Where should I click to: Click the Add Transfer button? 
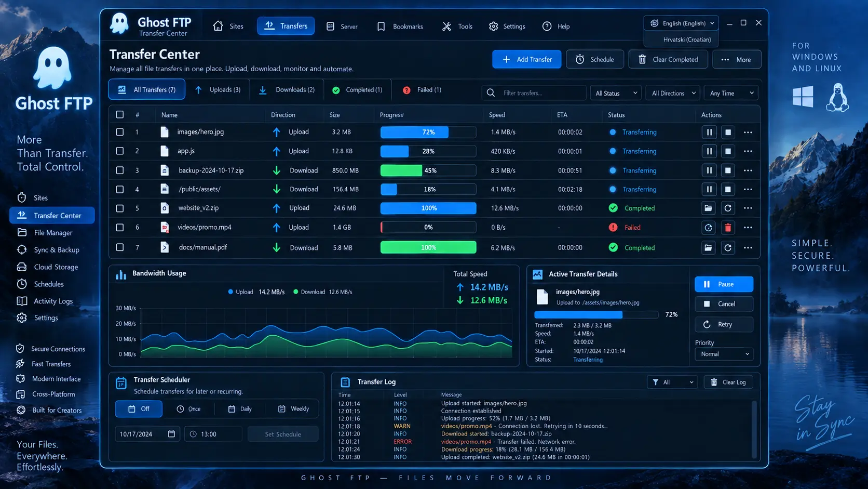pos(527,59)
